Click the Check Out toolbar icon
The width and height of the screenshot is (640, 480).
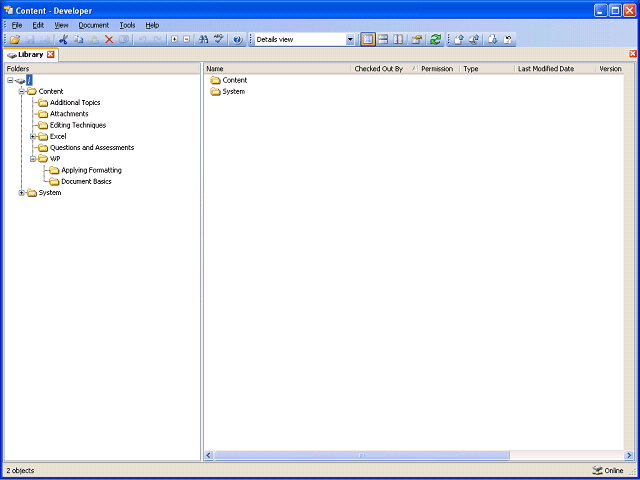(474, 40)
